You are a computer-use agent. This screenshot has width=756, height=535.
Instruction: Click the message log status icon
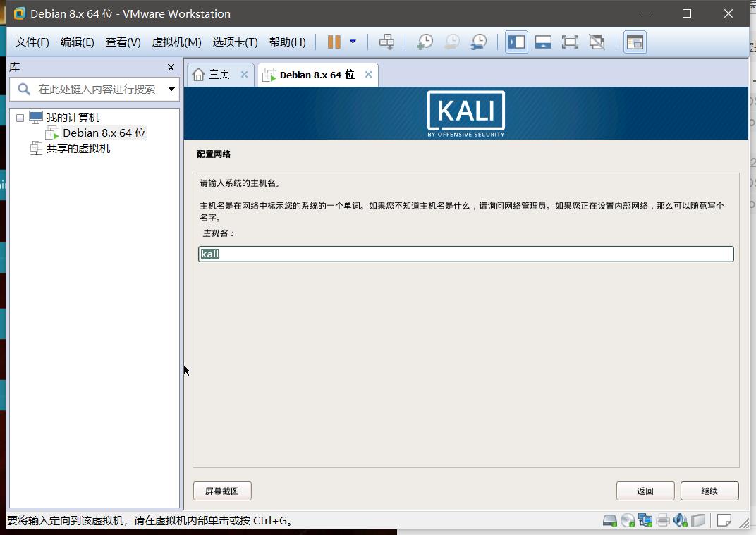[x=724, y=520]
